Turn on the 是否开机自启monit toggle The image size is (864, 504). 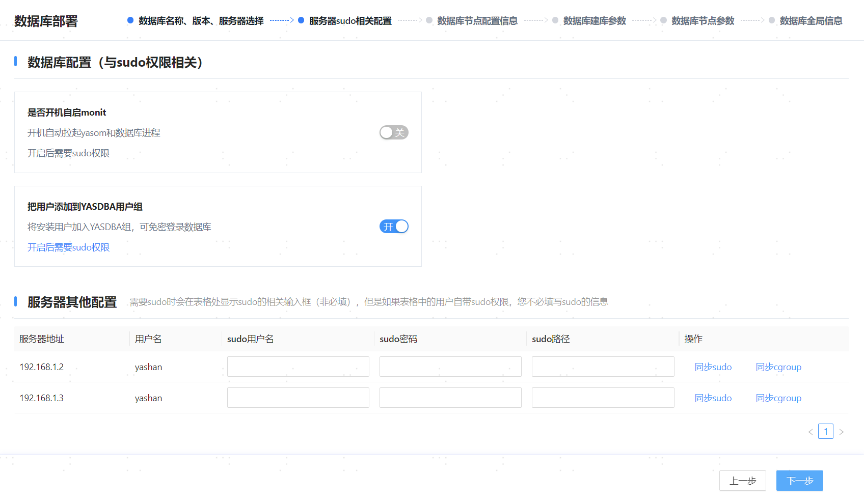(394, 132)
